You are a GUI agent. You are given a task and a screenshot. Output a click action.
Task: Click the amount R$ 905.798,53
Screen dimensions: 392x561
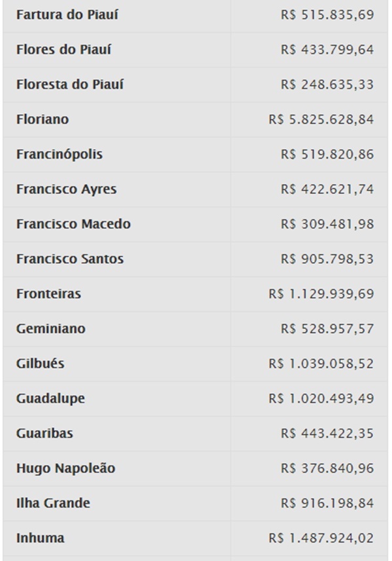[327, 259]
